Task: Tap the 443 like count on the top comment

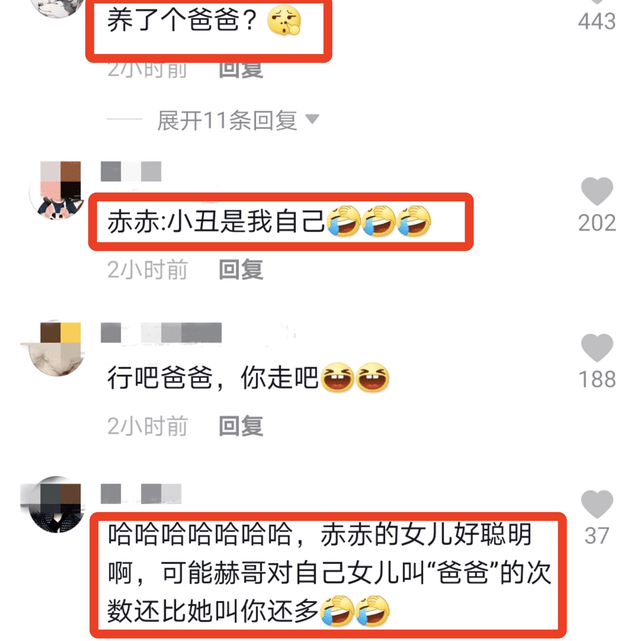Action: click(597, 21)
